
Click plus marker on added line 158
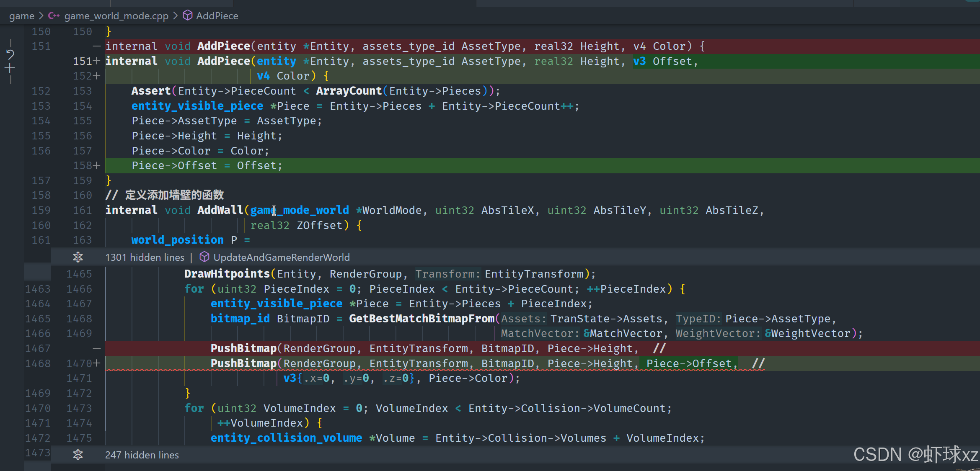point(97,166)
